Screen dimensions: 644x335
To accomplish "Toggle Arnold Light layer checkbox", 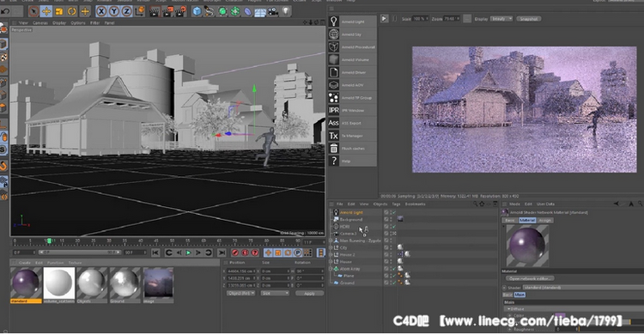I will pyautogui.click(x=386, y=212).
